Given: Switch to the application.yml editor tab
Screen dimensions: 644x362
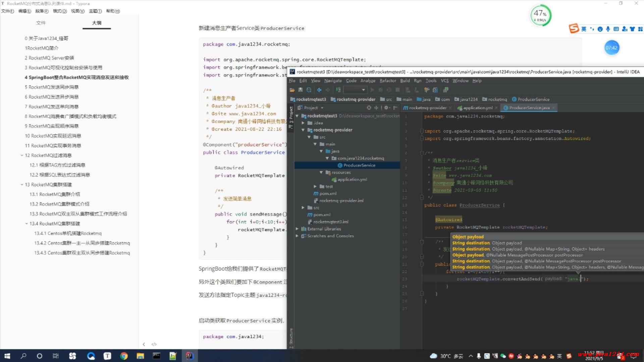Looking at the screenshot, I should point(478,108).
